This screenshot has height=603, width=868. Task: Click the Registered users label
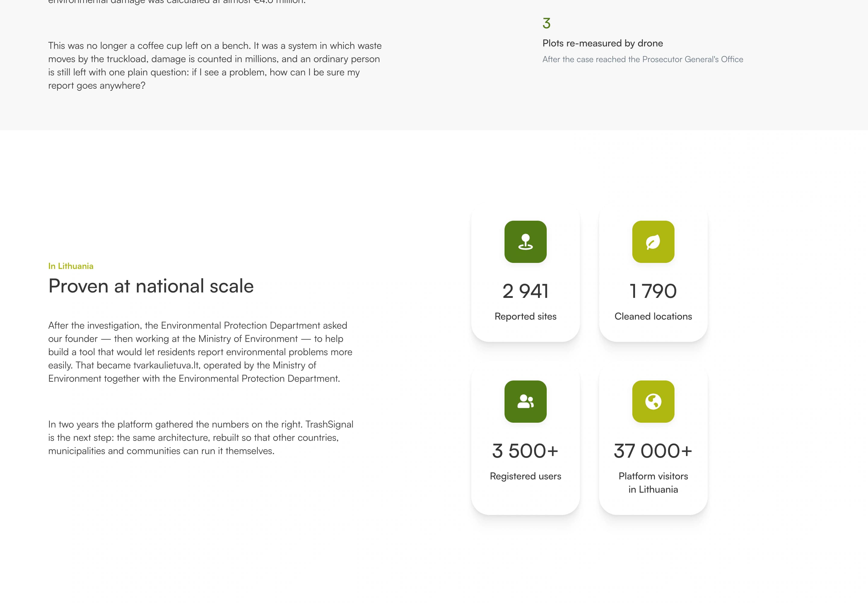click(x=525, y=476)
